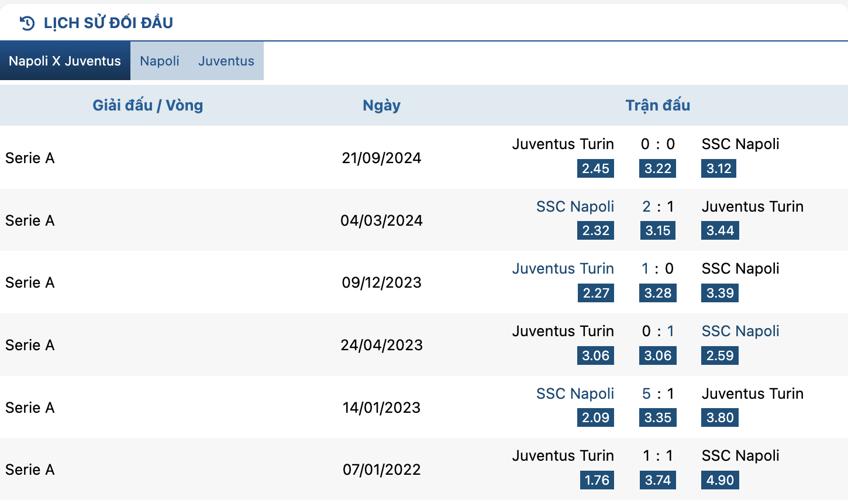Click Serie A in the 14/01/2023 row
Viewport: 848px width, 504px height.
coord(30,408)
